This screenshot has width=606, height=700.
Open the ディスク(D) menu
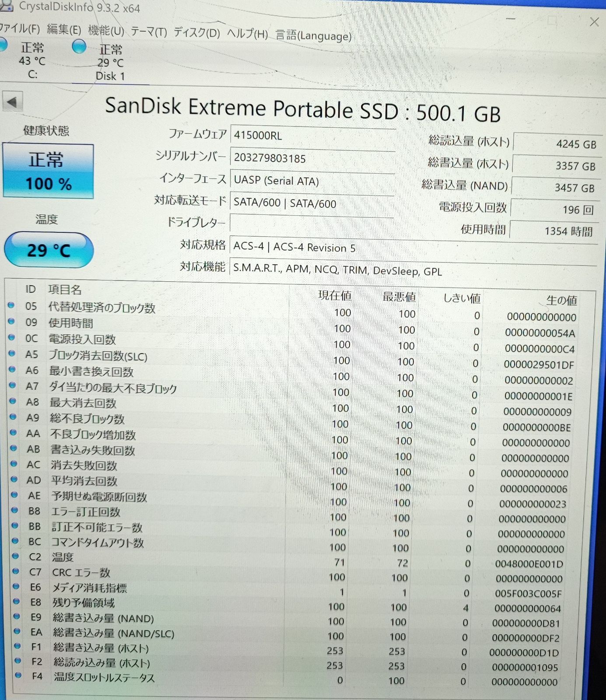197,32
